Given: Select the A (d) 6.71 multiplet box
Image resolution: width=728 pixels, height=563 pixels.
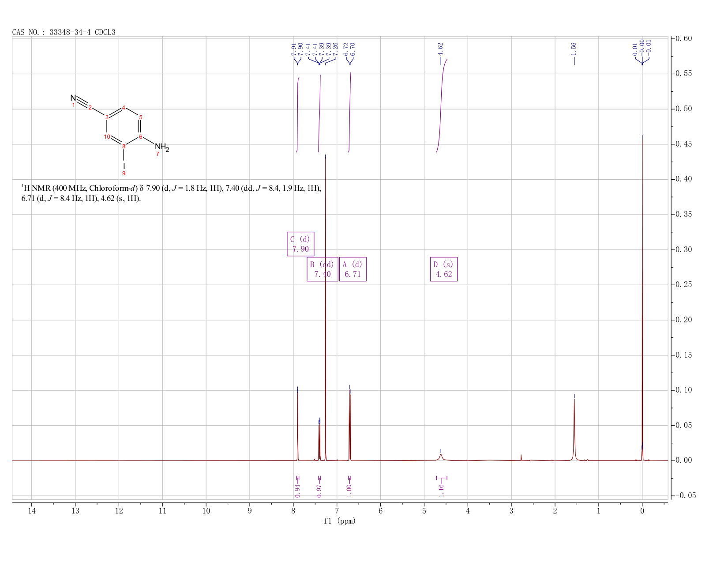Looking at the screenshot, I should [x=353, y=269].
